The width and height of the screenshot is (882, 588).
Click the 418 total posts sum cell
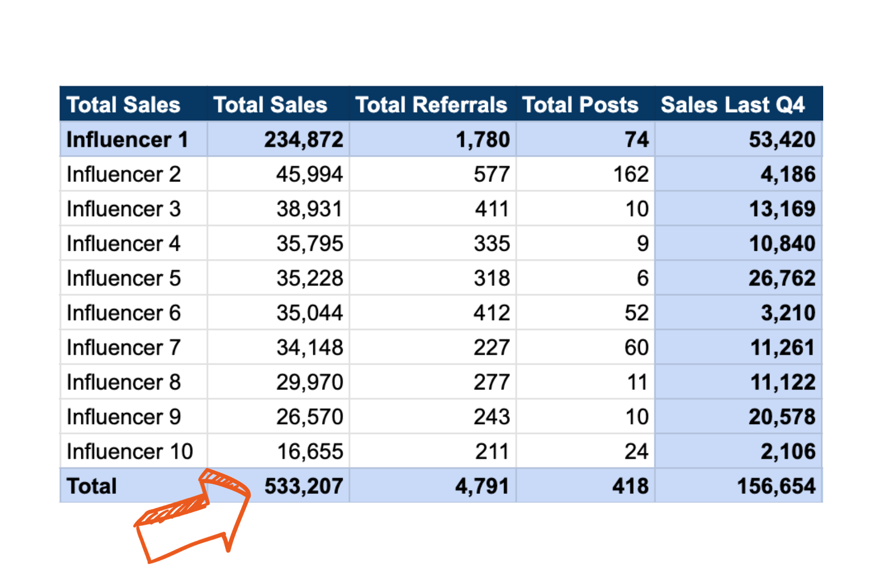click(x=630, y=486)
